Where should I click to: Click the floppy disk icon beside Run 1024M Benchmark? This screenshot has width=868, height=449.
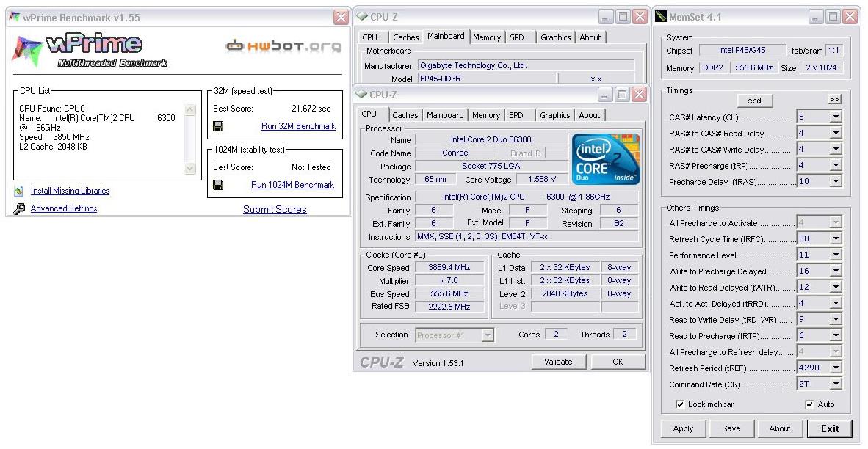tap(218, 185)
